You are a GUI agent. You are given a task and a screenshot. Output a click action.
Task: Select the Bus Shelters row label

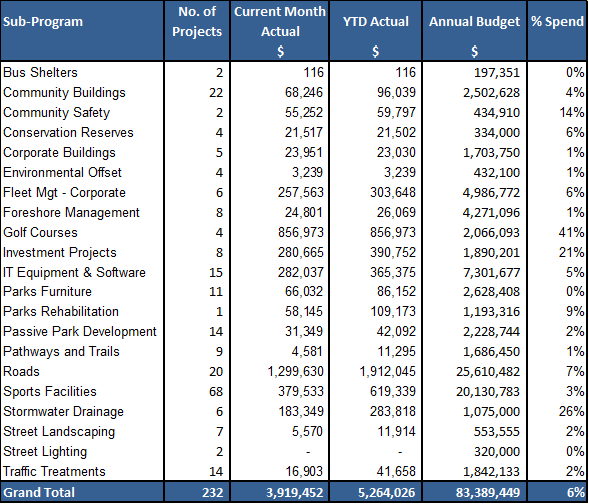(x=40, y=72)
